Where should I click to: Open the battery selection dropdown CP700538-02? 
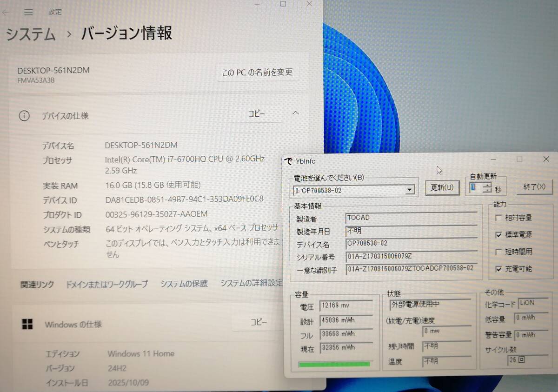point(354,190)
